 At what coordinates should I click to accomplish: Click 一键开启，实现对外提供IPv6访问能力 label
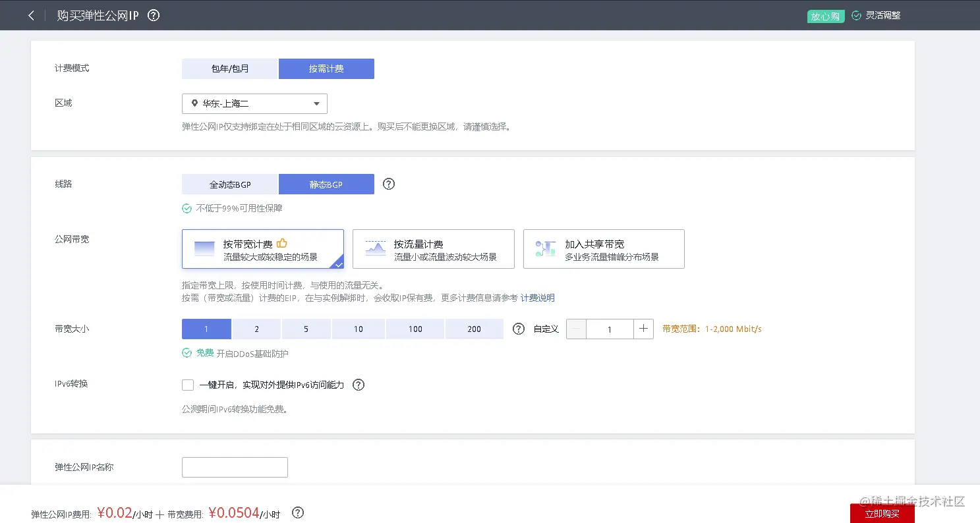[x=272, y=385]
